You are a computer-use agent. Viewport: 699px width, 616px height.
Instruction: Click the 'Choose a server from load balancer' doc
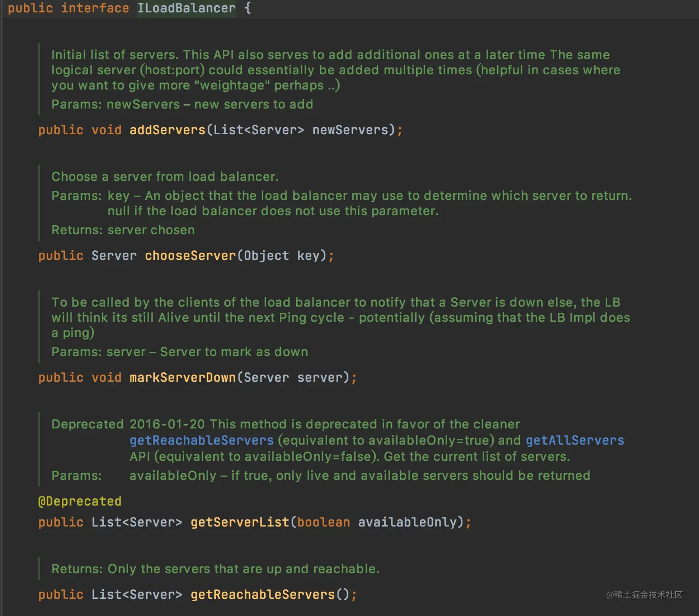click(x=165, y=177)
